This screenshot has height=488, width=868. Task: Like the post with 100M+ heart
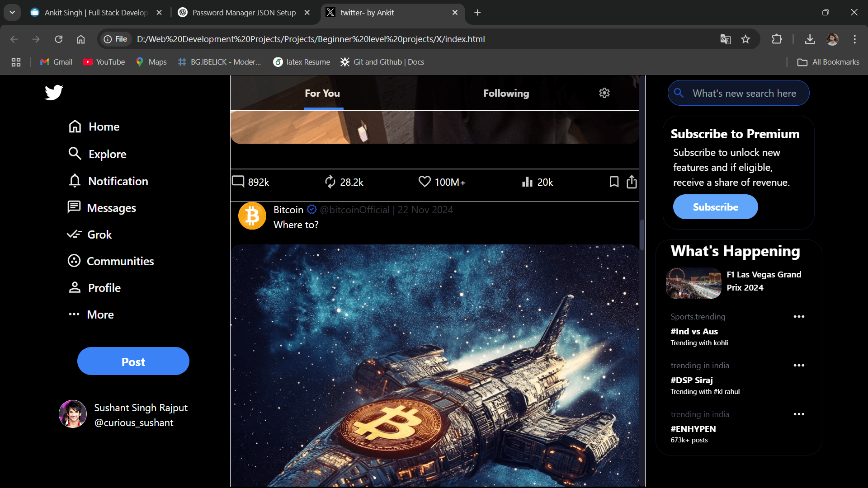point(425,182)
